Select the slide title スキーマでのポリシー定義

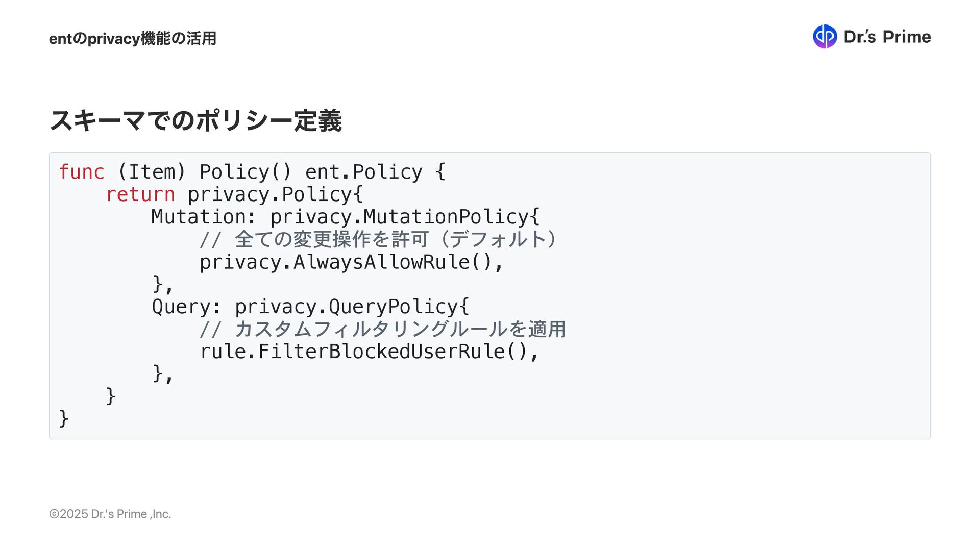pos(195,121)
